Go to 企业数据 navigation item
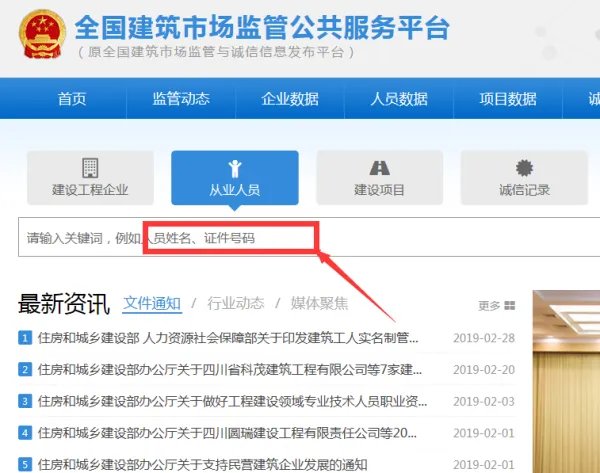The image size is (600, 473). [290, 99]
